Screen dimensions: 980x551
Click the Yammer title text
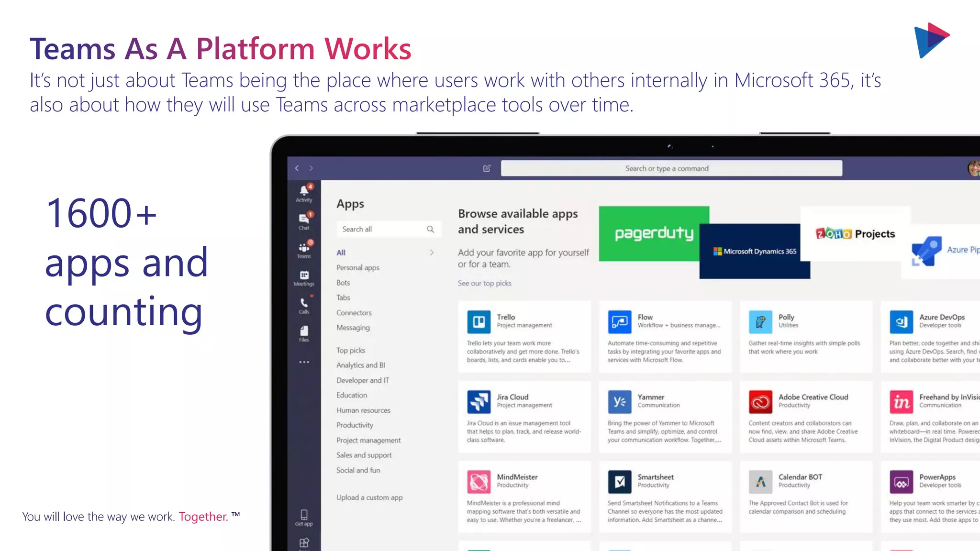(x=651, y=397)
